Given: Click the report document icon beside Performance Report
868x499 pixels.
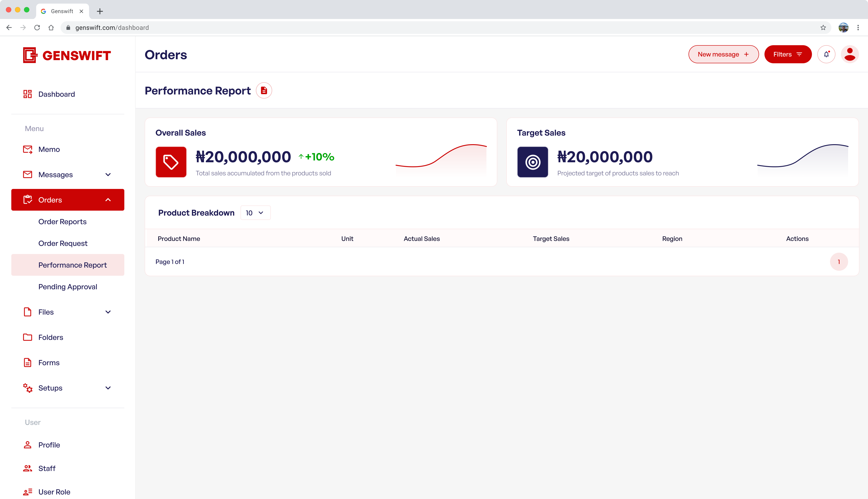Looking at the screenshot, I should point(264,90).
